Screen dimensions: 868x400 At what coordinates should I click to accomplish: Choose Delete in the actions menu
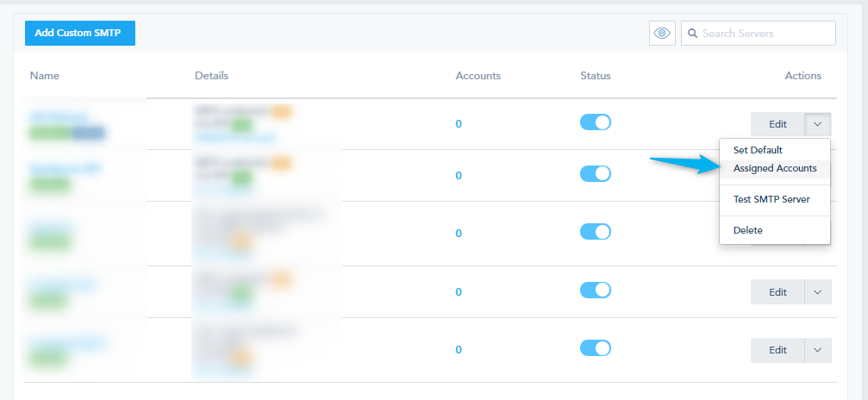[x=748, y=230]
